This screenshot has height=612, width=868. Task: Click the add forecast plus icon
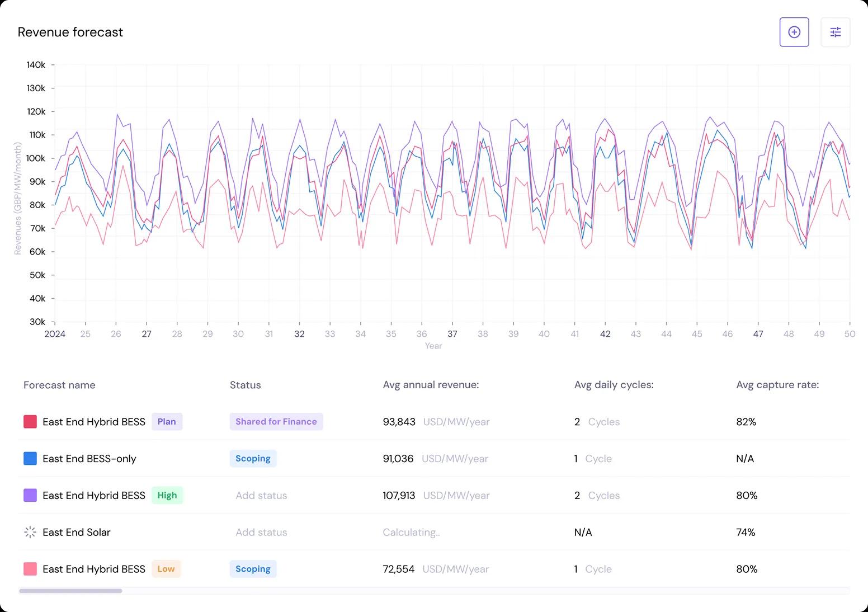(x=794, y=32)
